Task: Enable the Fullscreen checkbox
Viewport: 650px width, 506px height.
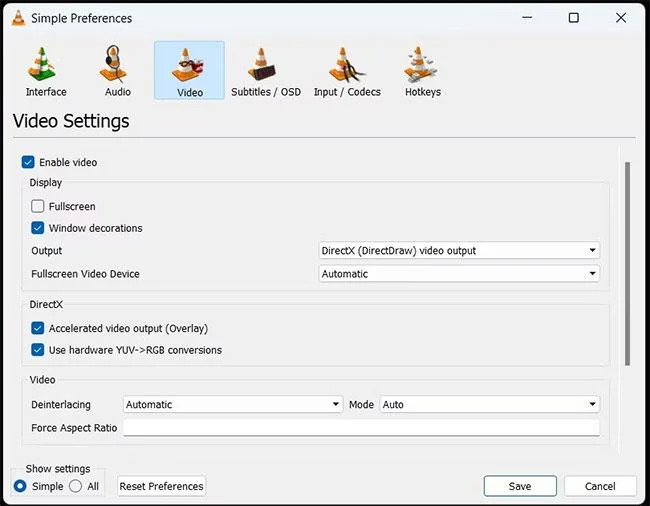Action: [37, 206]
